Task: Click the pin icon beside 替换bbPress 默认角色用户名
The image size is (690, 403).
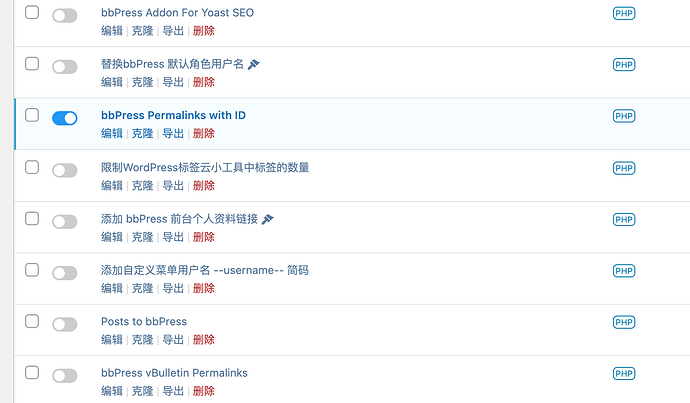Action: coord(253,65)
